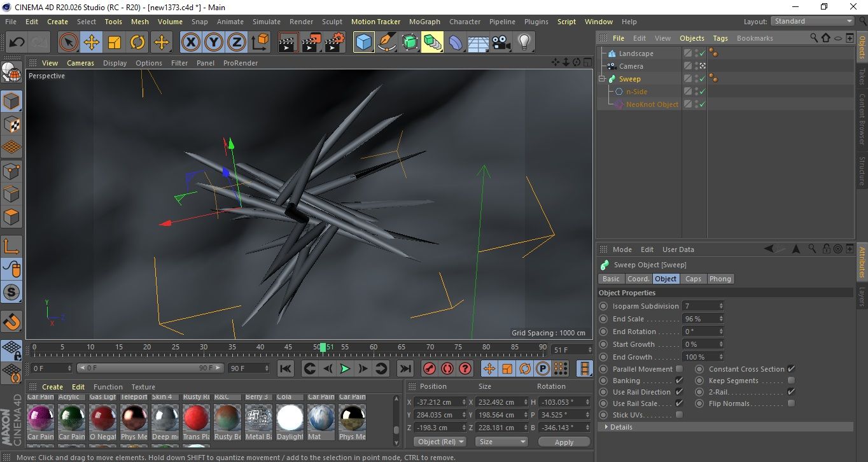
Task: Select Polygons mode in left palette
Action: 12,217
